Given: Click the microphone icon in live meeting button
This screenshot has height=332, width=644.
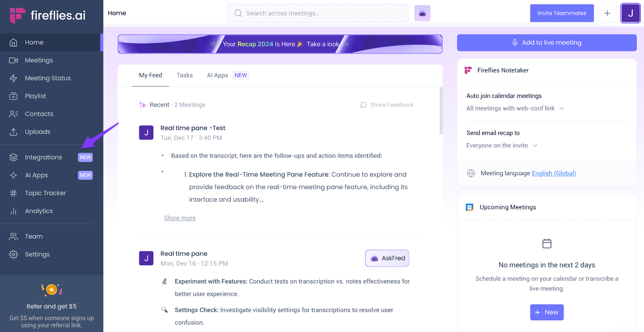Looking at the screenshot, I should 515,43.
